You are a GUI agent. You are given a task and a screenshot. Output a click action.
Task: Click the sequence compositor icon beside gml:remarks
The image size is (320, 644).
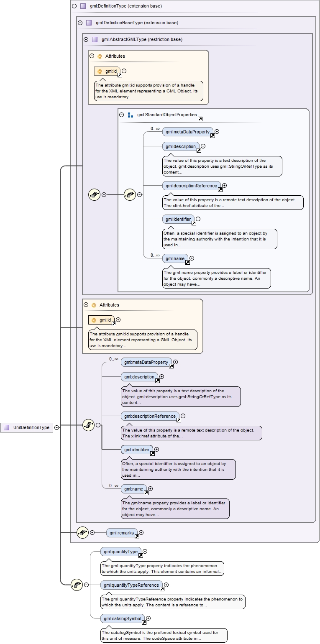click(82, 532)
